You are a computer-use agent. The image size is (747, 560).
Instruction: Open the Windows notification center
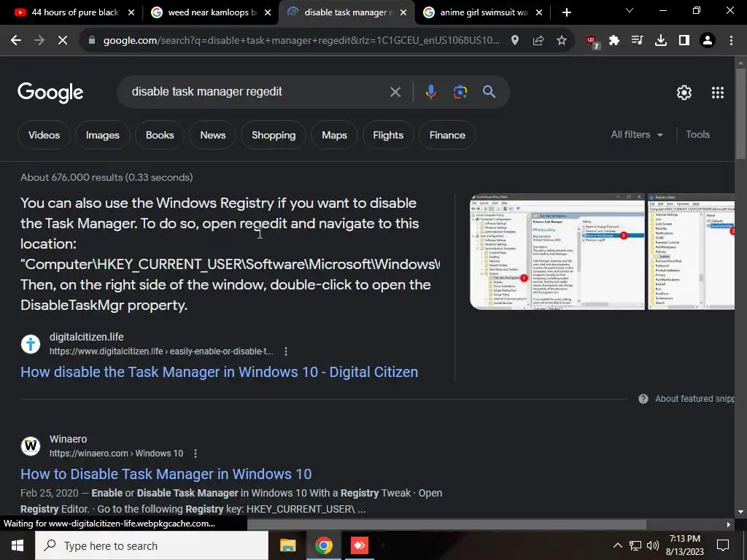[723, 545]
